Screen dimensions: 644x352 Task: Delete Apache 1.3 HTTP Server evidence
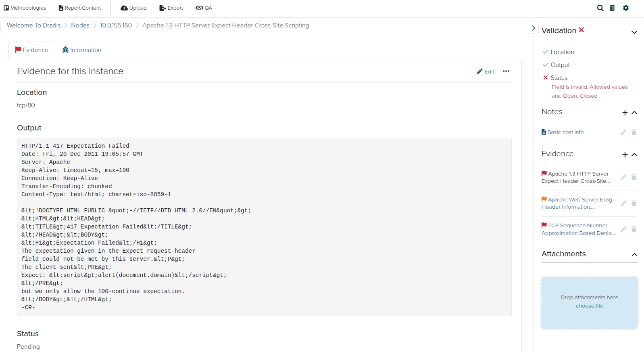(x=634, y=177)
